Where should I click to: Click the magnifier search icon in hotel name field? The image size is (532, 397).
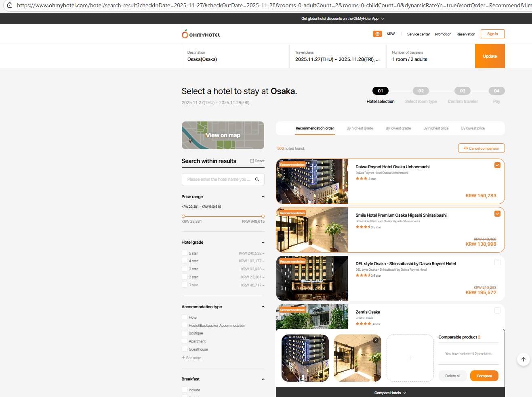coord(257,180)
